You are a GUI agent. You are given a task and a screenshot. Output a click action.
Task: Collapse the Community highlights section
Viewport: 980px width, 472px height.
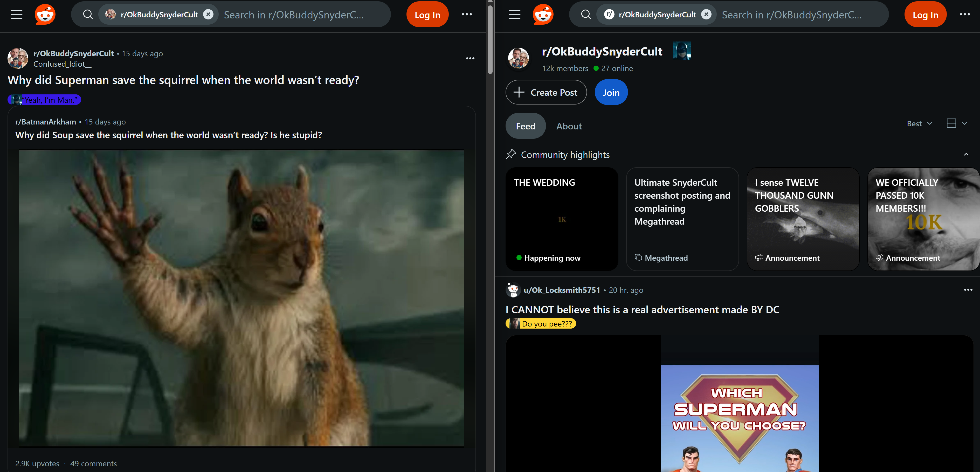966,154
